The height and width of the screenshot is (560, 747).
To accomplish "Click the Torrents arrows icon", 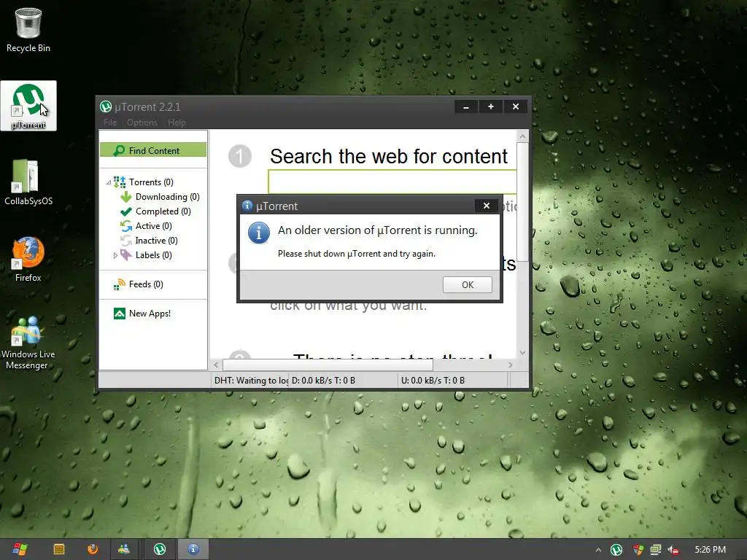I will coord(120,182).
